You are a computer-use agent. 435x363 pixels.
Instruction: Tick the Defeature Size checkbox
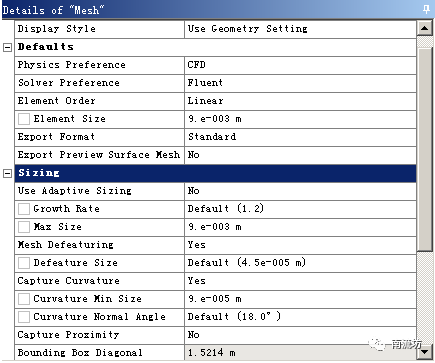click(24, 263)
